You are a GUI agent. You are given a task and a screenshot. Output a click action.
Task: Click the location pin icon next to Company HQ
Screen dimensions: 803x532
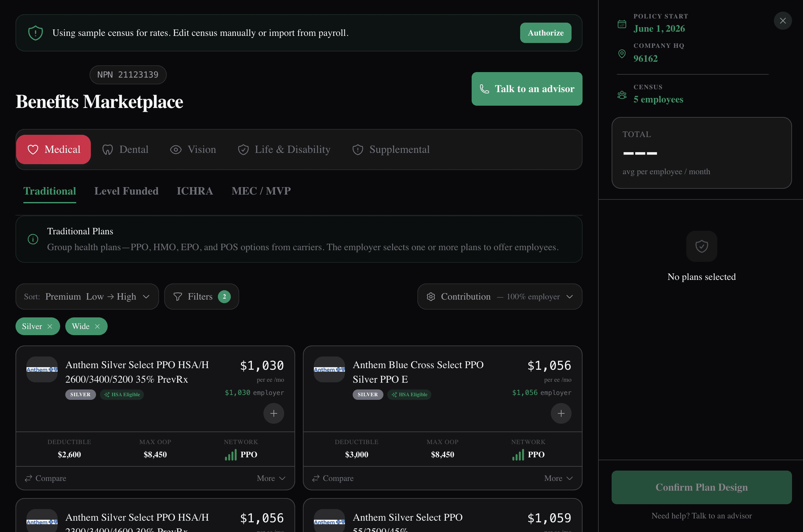click(x=622, y=54)
